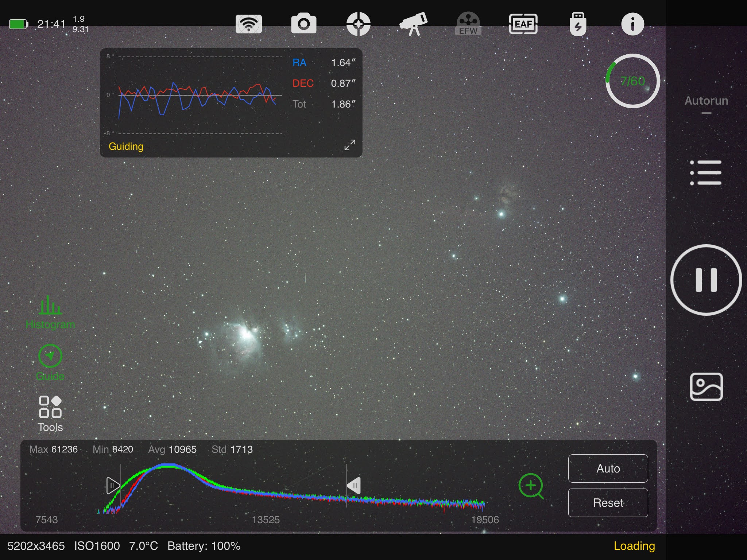Open the EFW filter wheel settings
747x560 pixels.
pyautogui.click(x=468, y=24)
